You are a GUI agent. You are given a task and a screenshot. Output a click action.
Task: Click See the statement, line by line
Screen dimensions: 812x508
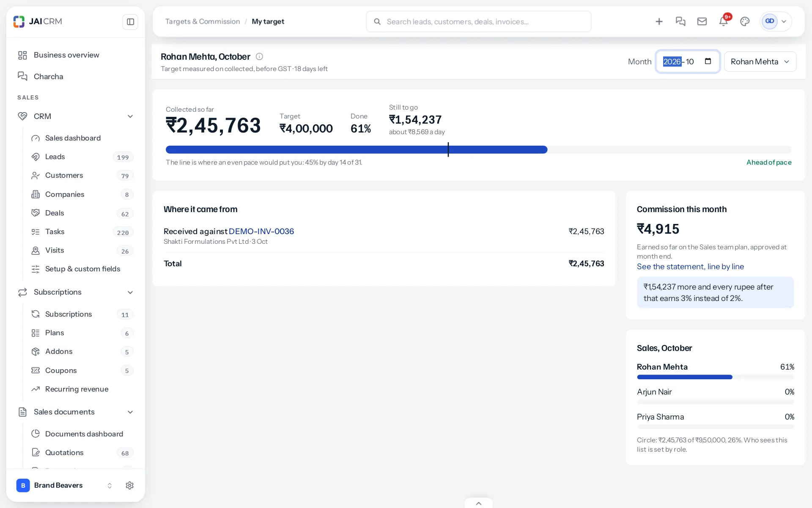(690, 267)
